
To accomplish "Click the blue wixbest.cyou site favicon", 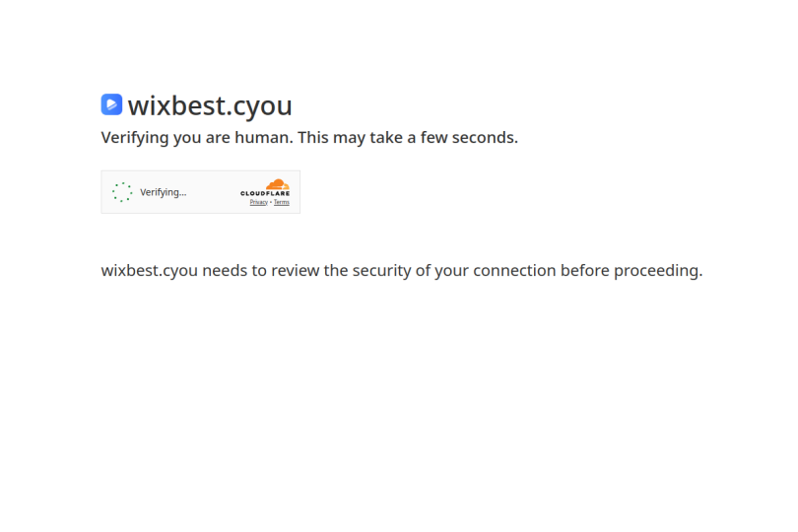I will (111, 104).
